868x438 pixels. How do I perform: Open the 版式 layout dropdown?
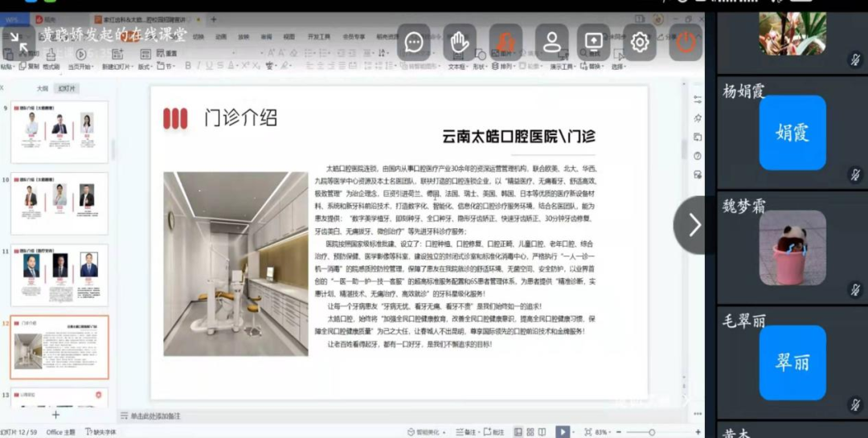click(x=145, y=67)
